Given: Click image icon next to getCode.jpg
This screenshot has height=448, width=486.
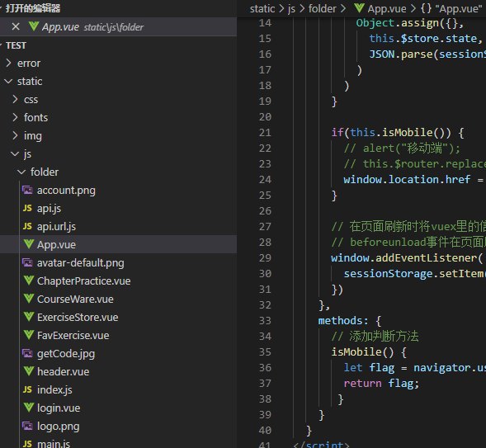Looking at the screenshot, I should (27, 353).
